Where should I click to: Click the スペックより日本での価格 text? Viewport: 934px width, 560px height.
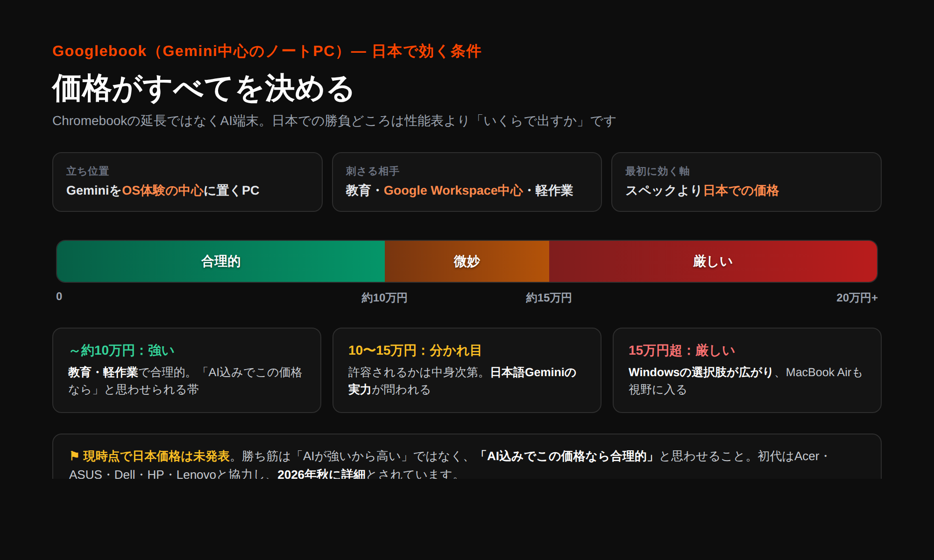click(702, 190)
